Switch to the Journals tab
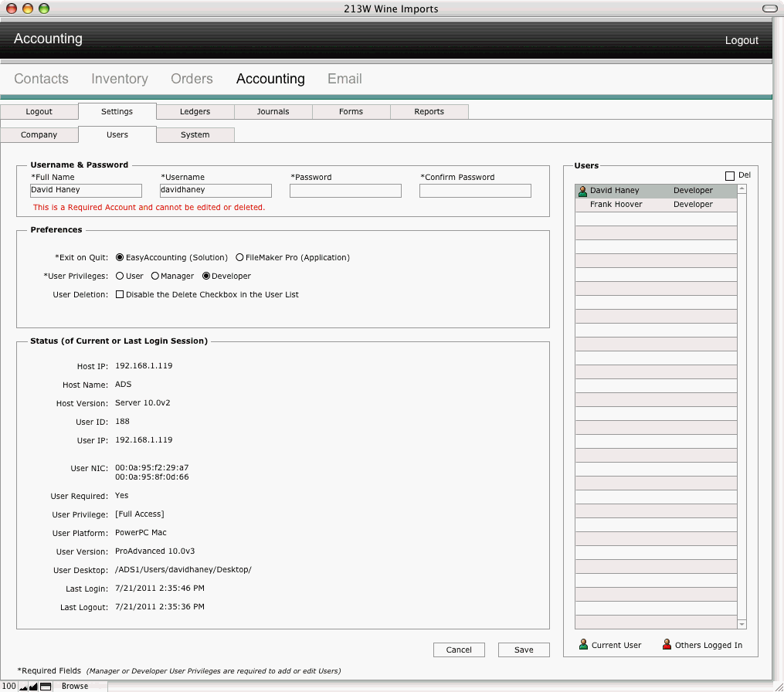 (x=273, y=111)
